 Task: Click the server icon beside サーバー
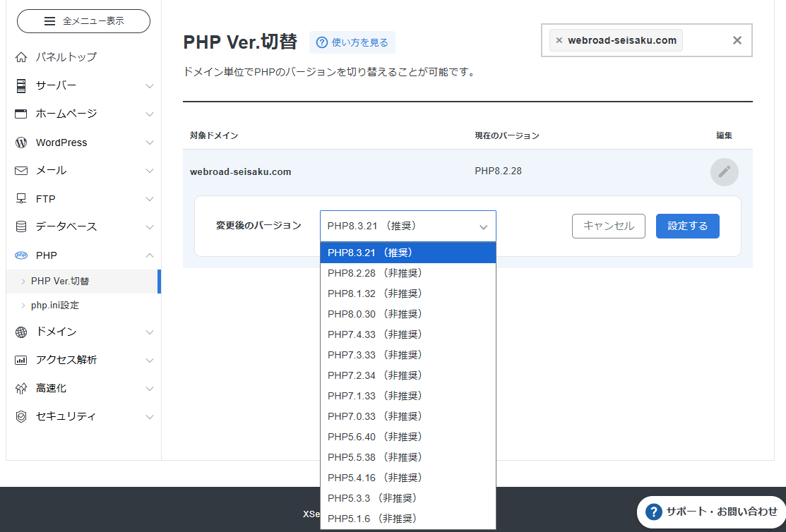[x=21, y=85]
